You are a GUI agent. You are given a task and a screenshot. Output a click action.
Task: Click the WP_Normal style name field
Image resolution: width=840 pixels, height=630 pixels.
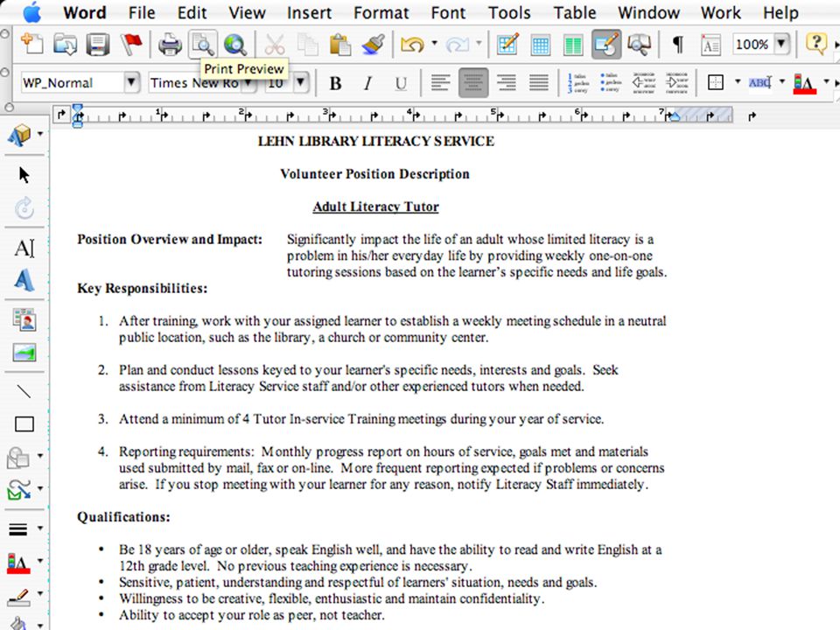click(71, 82)
